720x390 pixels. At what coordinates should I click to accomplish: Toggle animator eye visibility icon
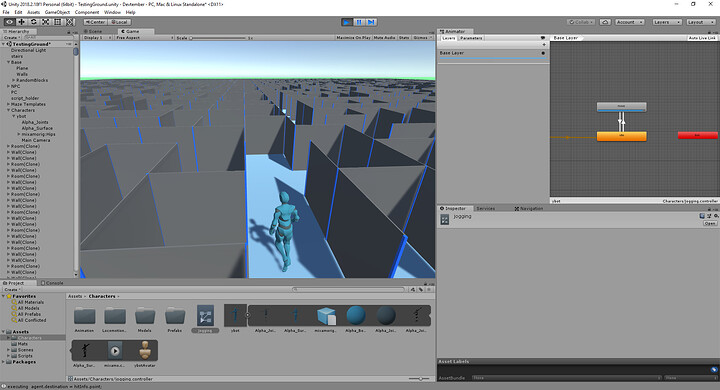(543, 38)
